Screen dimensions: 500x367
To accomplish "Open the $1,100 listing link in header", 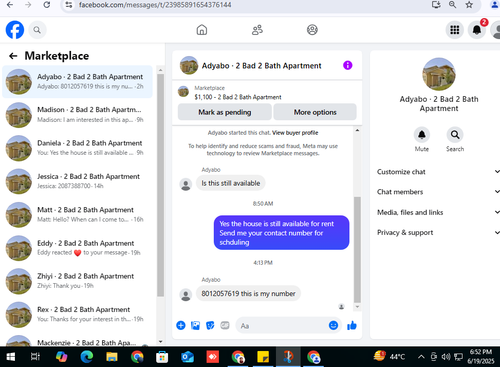I will click(x=238, y=97).
